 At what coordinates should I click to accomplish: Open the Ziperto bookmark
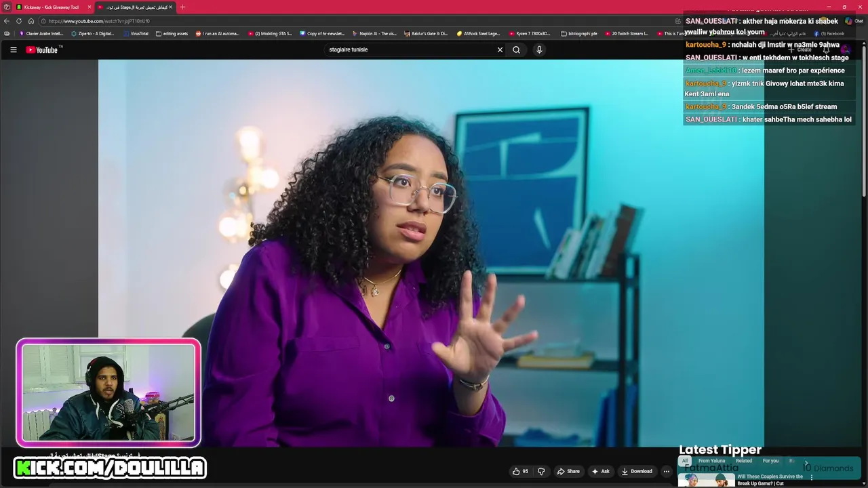click(93, 33)
